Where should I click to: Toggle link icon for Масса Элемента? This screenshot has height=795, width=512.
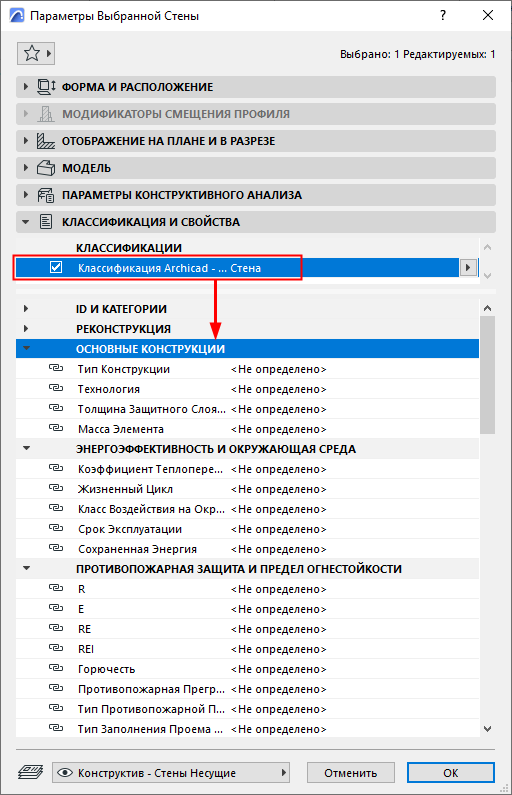[56, 428]
